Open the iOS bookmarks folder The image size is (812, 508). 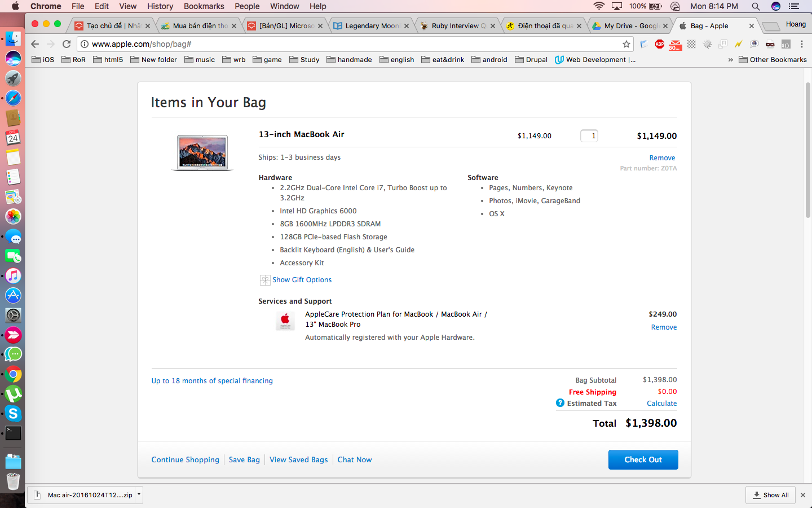(x=43, y=60)
